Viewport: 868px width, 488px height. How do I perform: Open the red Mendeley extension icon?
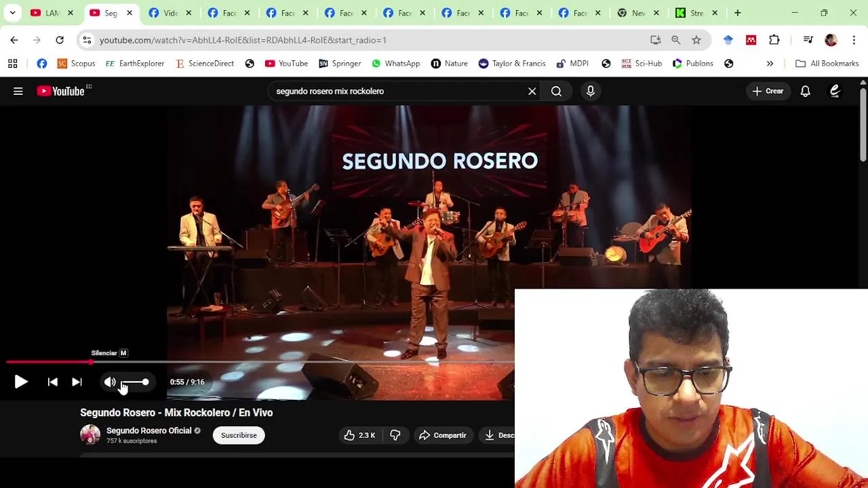[751, 40]
